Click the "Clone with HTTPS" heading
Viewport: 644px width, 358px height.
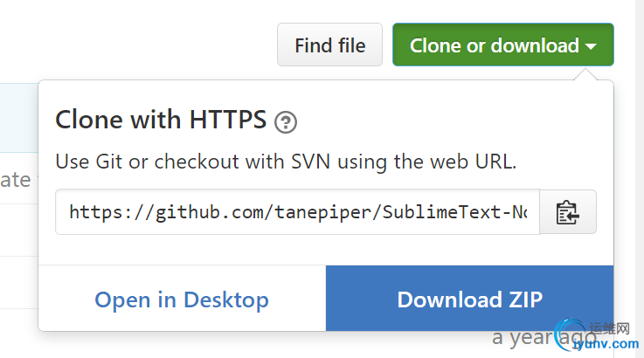point(161,120)
